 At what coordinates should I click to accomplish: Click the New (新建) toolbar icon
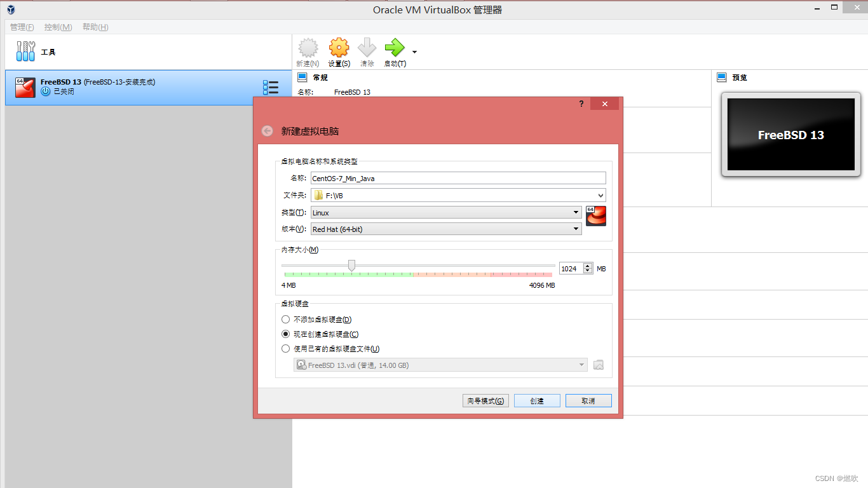tap(308, 48)
